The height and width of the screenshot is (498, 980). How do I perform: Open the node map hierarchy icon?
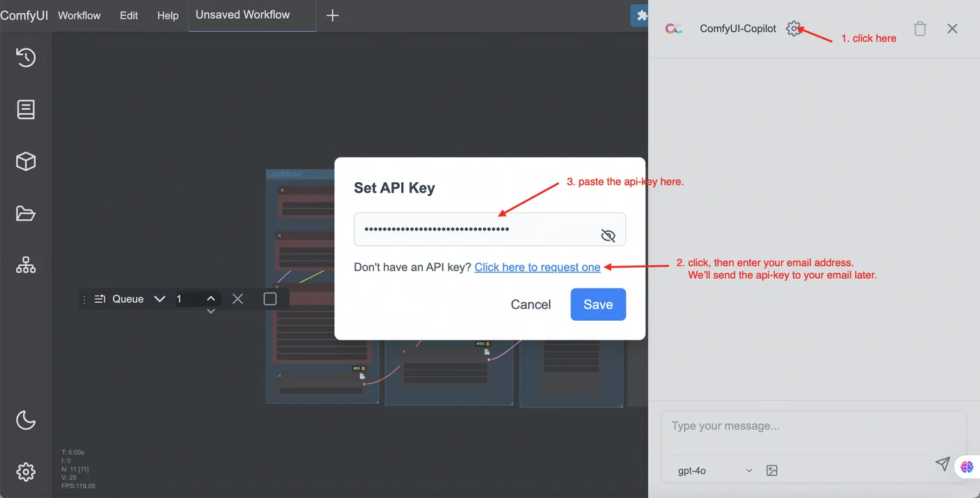[x=26, y=265]
